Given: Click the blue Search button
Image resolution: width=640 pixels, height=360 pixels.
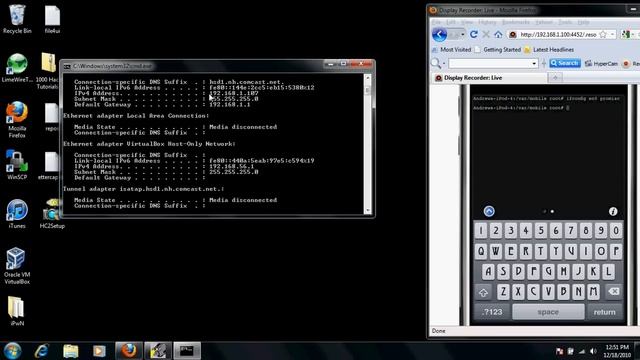Looking at the screenshot, I should pyautogui.click(x=565, y=63).
